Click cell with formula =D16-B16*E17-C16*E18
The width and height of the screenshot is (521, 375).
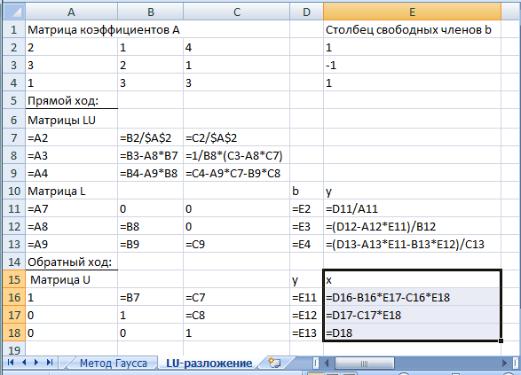pyautogui.click(x=412, y=297)
